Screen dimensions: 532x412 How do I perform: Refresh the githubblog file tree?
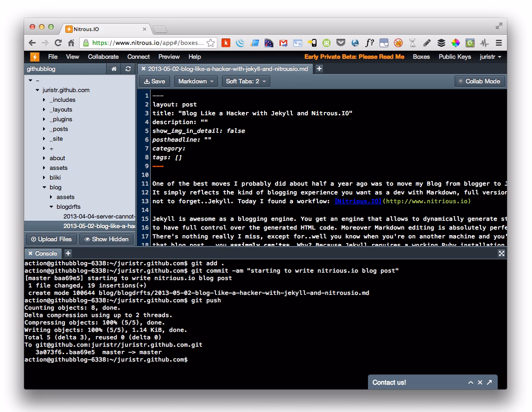coord(128,69)
